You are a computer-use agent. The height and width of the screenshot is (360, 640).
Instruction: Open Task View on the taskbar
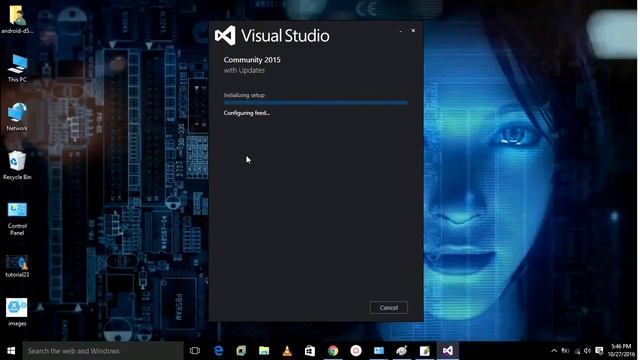tap(195, 351)
